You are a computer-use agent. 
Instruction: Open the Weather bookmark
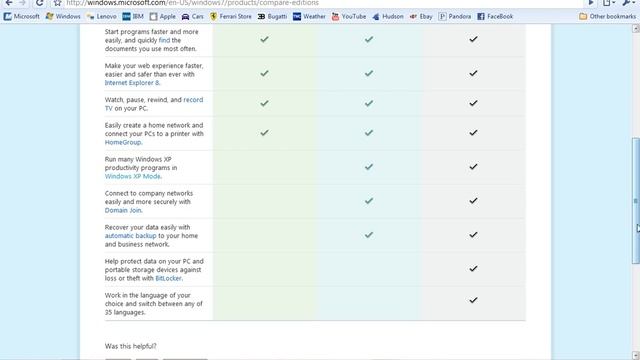[309, 16]
